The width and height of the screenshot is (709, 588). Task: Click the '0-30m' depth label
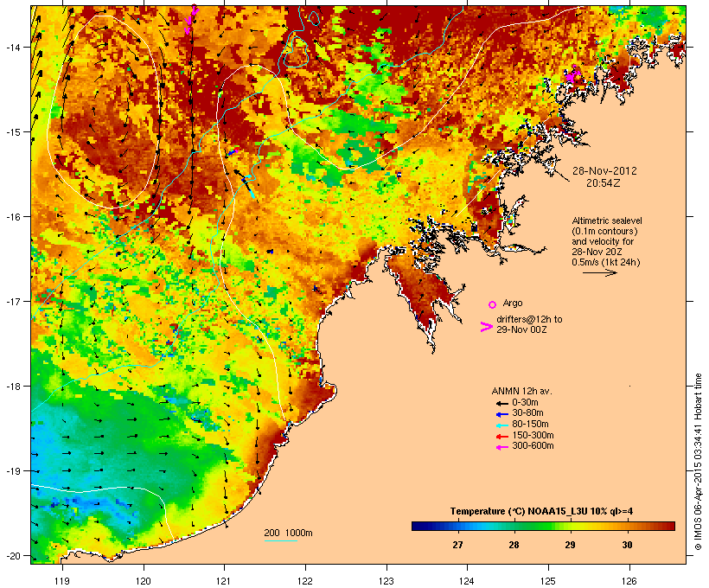tap(525, 403)
